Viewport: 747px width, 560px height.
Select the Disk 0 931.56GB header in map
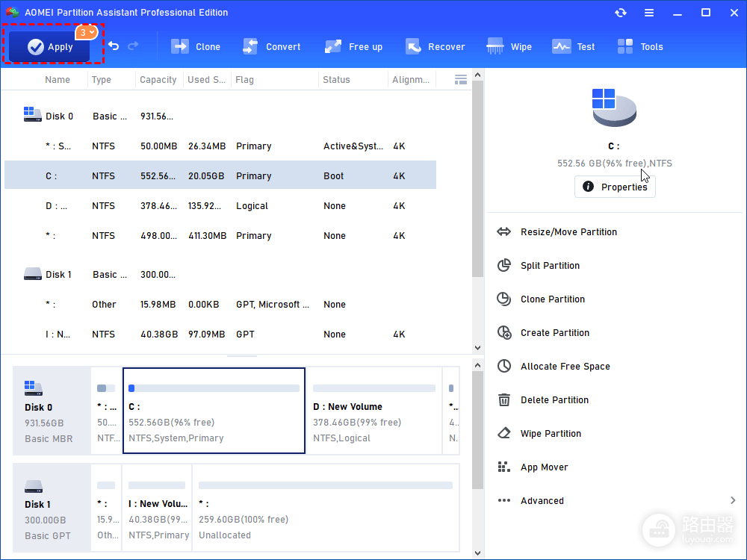pyautogui.click(x=52, y=411)
